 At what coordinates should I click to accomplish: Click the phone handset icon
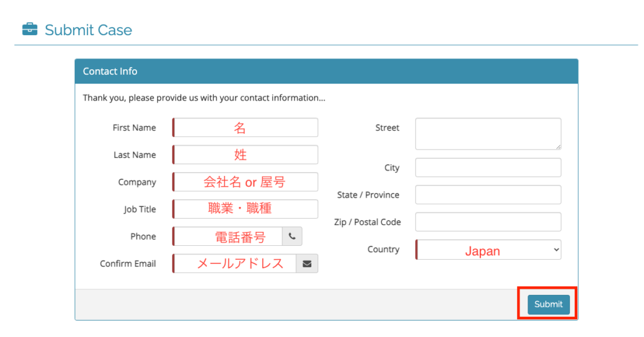coord(292,236)
